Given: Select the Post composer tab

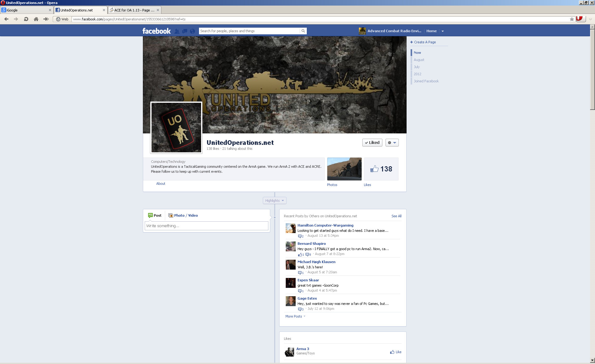Looking at the screenshot, I should 155,215.
